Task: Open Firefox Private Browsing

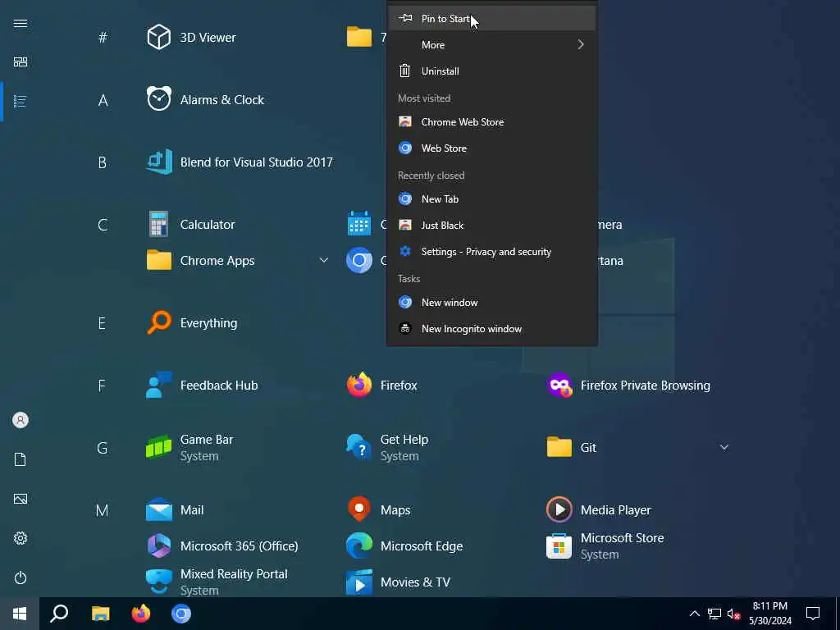Action: 628,386
